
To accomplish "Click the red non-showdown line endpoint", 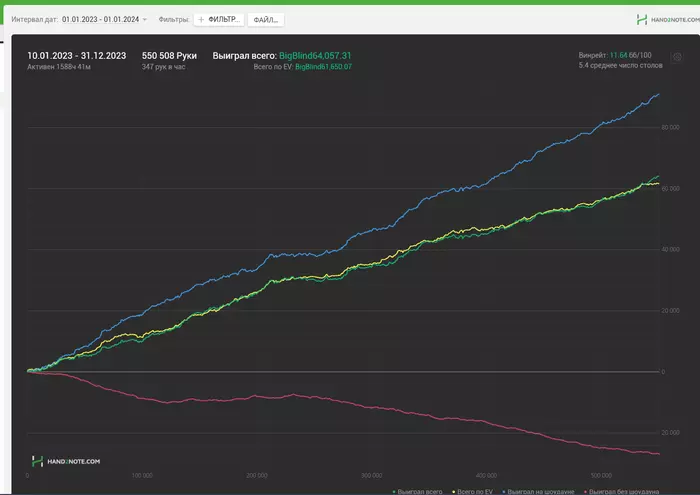I will pos(659,454).
